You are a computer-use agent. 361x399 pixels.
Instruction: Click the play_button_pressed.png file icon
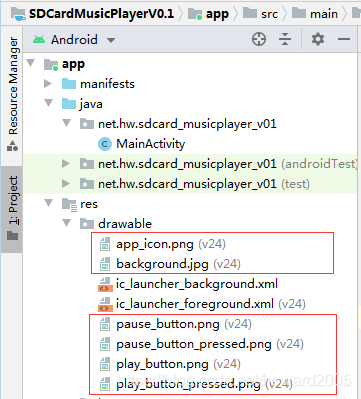pos(105,384)
